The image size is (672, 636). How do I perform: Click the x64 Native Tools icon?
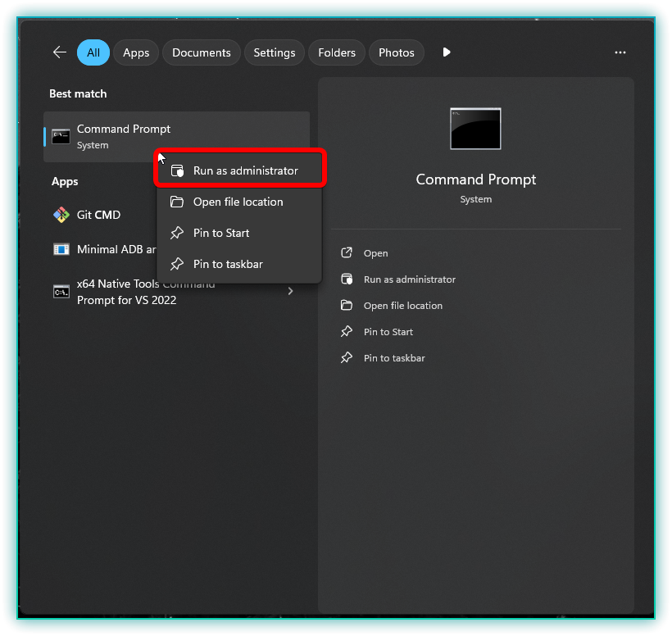point(61,292)
